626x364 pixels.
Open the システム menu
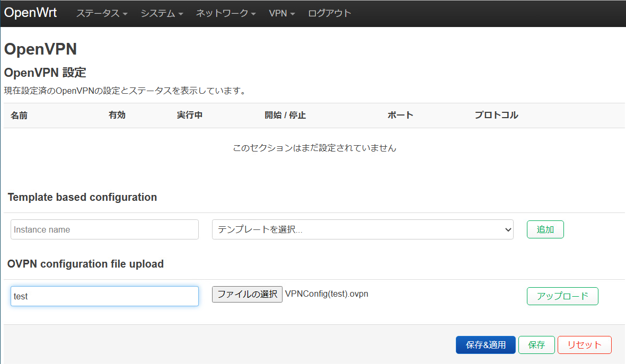(x=162, y=13)
